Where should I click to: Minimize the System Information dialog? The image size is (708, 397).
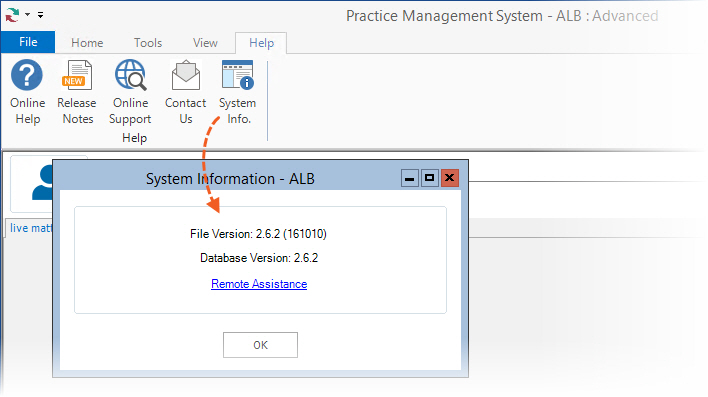click(410, 178)
